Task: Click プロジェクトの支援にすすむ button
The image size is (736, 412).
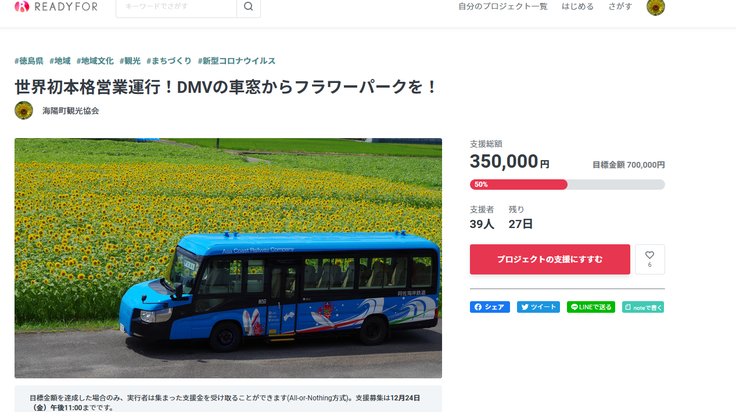Action: click(x=550, y=259)
